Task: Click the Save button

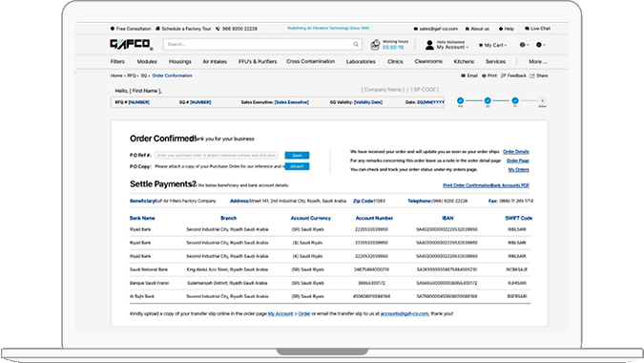Action: (297, 156)
